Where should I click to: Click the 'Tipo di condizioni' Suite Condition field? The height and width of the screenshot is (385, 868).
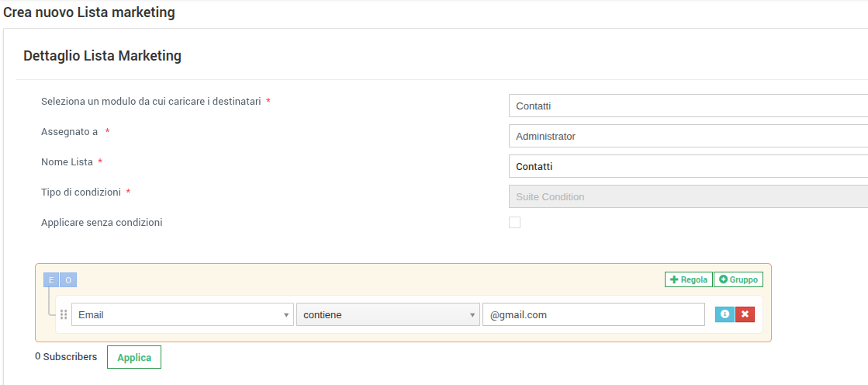687,196
